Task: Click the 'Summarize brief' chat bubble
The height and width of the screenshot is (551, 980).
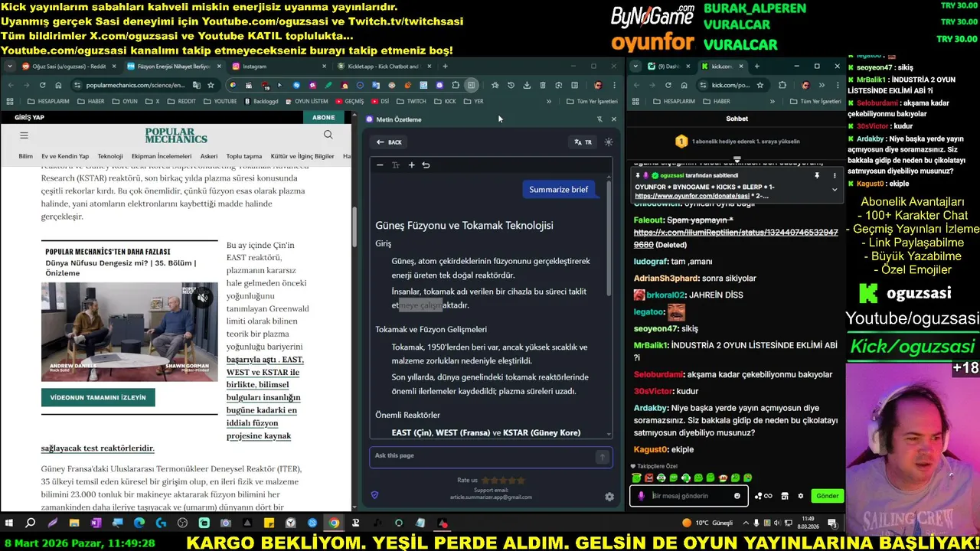Action: (559, 190)
